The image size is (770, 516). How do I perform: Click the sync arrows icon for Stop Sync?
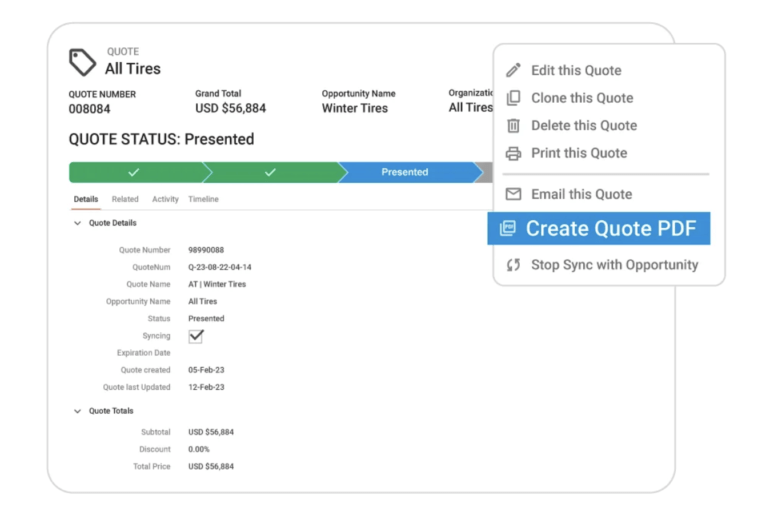[x=513, y=265]
